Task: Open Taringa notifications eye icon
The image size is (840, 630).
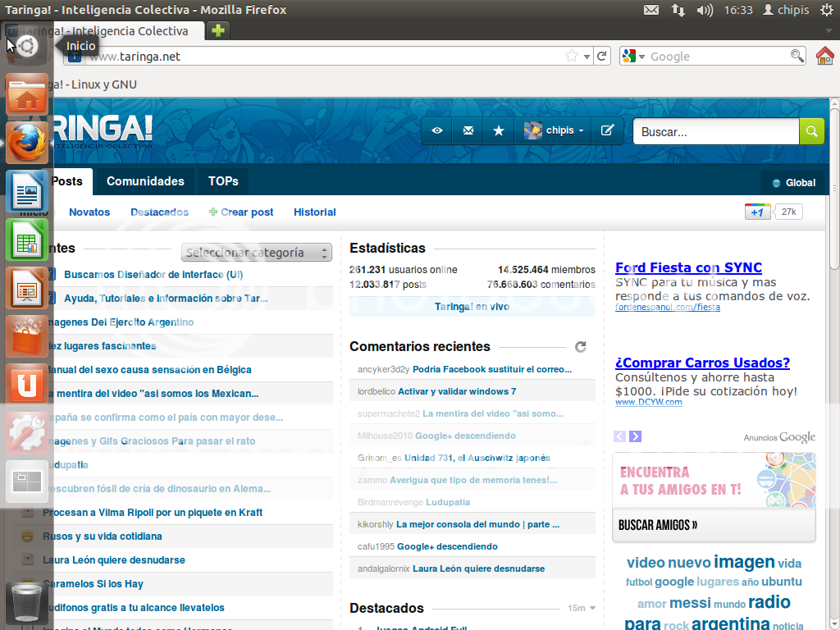Action: (437, 130)
